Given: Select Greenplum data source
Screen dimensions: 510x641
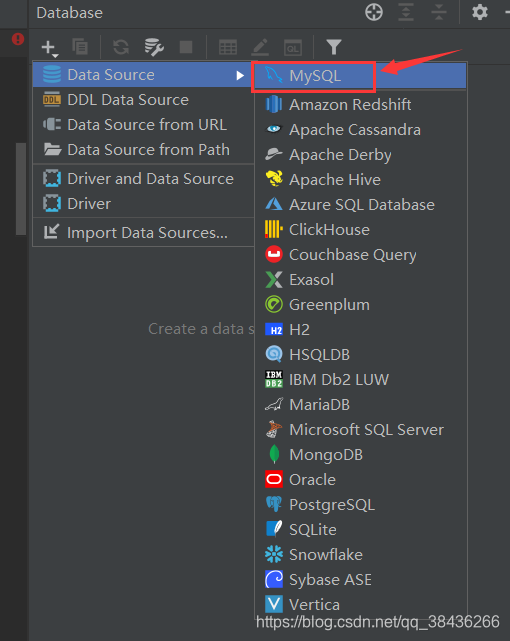Looking at the screenshot, I should coord(360,305).
